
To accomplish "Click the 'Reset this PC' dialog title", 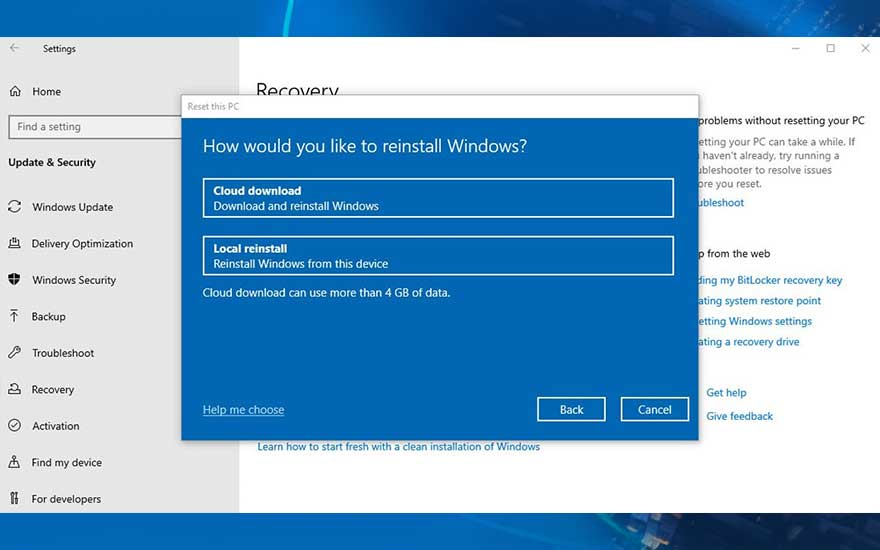I will tap(213, 106).
